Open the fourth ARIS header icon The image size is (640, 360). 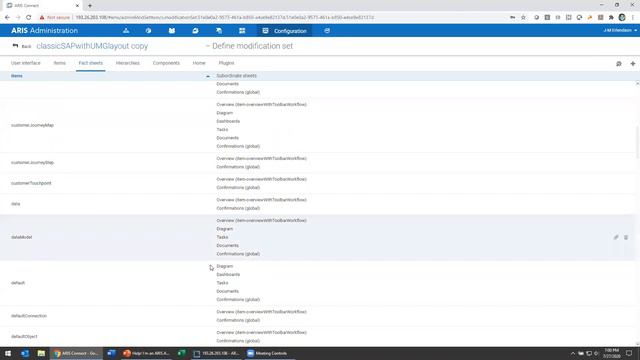coord(196,31)
